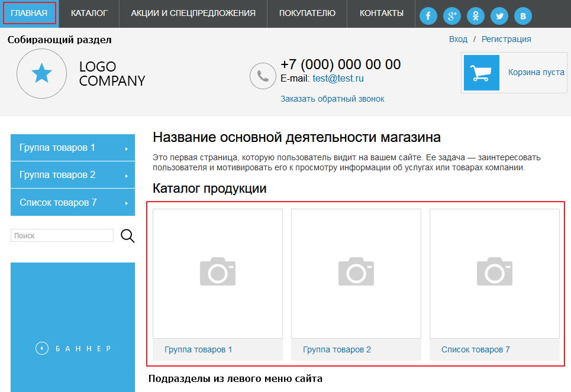Expand Группа товаров 1 sidebar arrow
This screenshot has width=571, height=392.
tap(127, 148)
